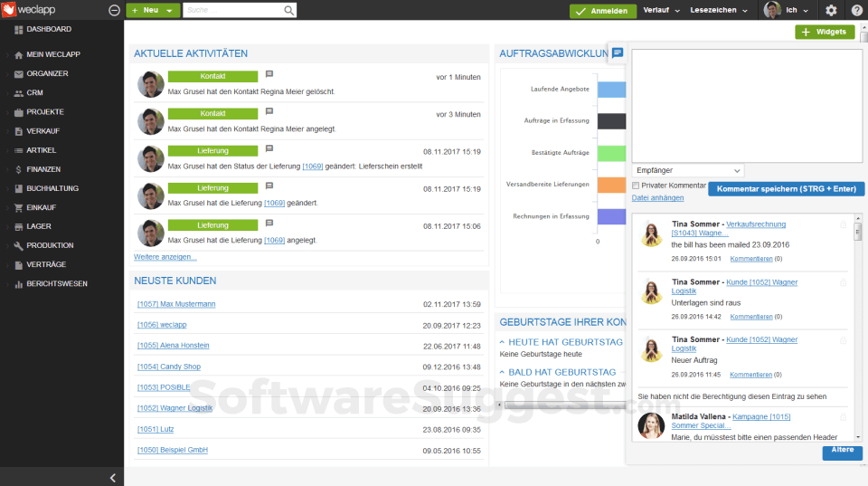Collapse the Heute hat Geburtstag section
The height and width of the screenshot is (486, 868).
click(x=502, y=342)
